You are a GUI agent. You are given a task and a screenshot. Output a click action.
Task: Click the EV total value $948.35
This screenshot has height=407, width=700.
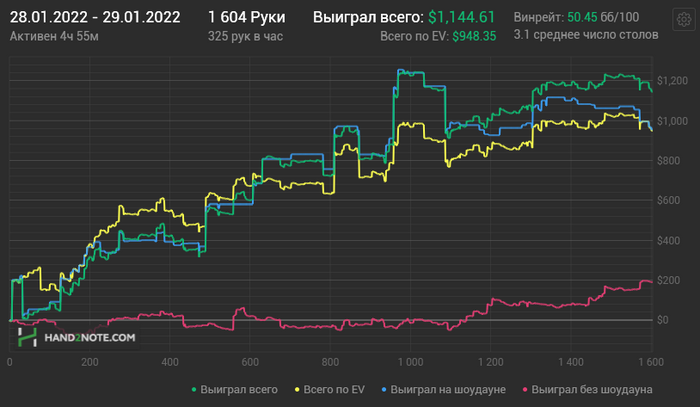(474, 36)
